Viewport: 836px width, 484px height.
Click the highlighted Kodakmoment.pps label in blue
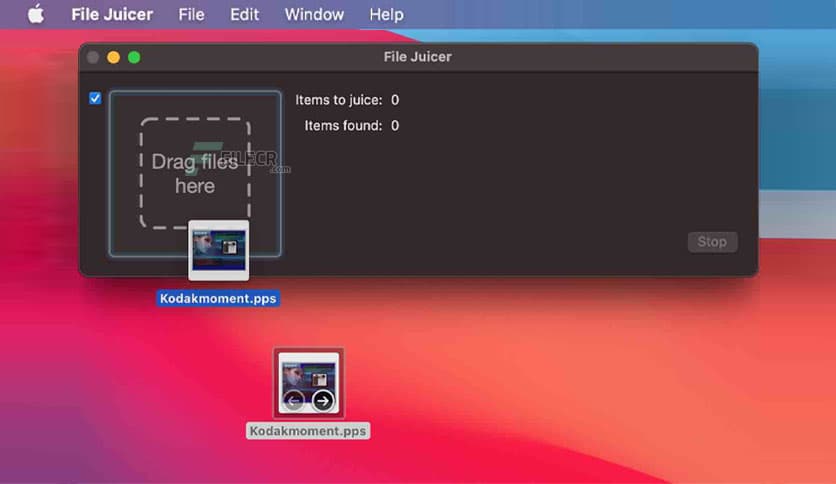tap(218, 299)
